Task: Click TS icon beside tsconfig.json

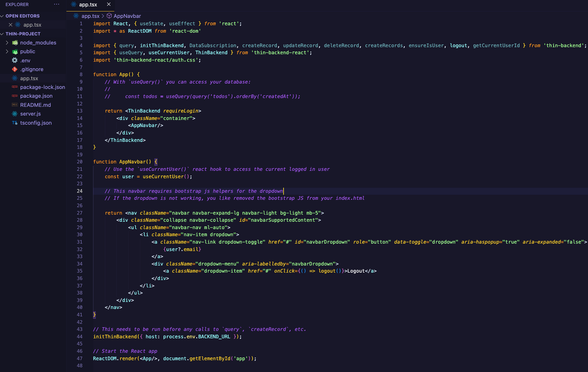Action: coord(15,123)
